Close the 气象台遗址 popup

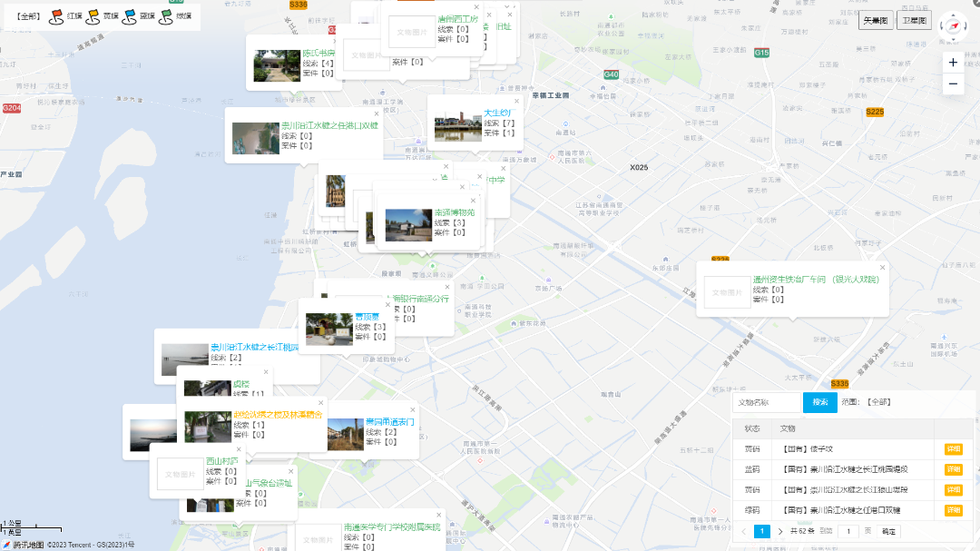pyautogui.click(x=290, y=471)
